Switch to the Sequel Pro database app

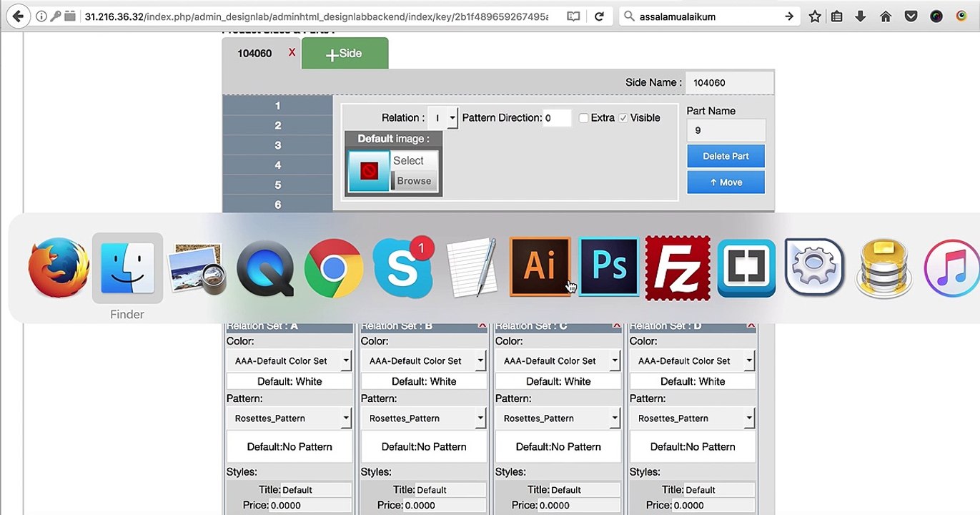(x=884, y=268)
